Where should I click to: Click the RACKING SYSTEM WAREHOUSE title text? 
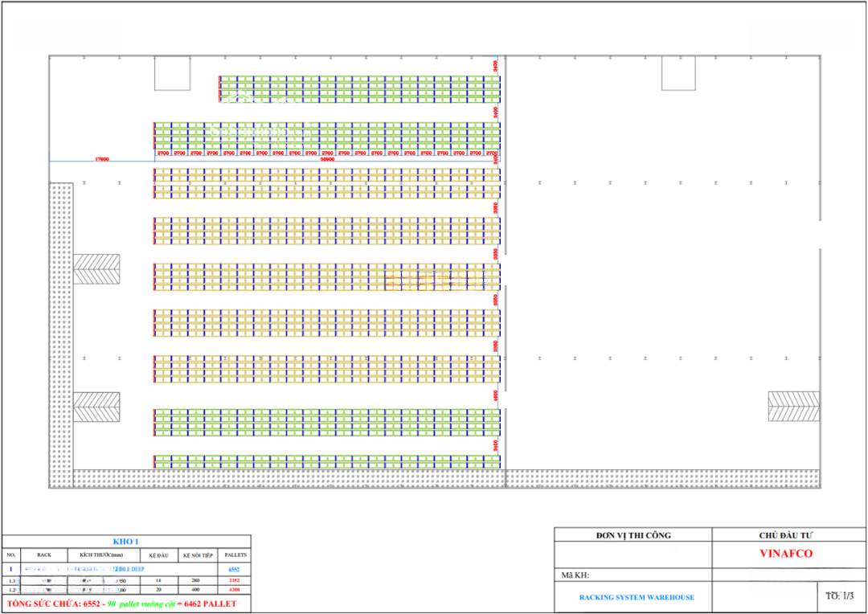coord(637,597)
